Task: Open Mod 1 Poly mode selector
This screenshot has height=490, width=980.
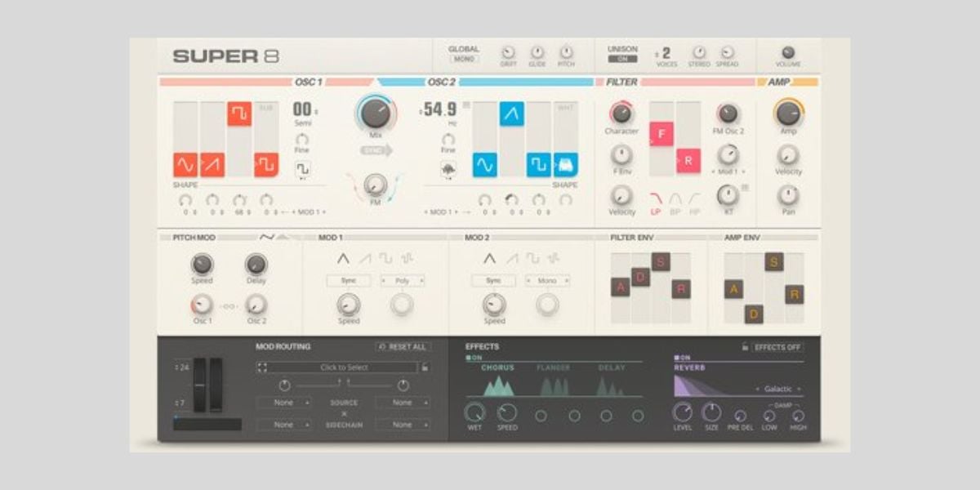Action: coord(402,280)
